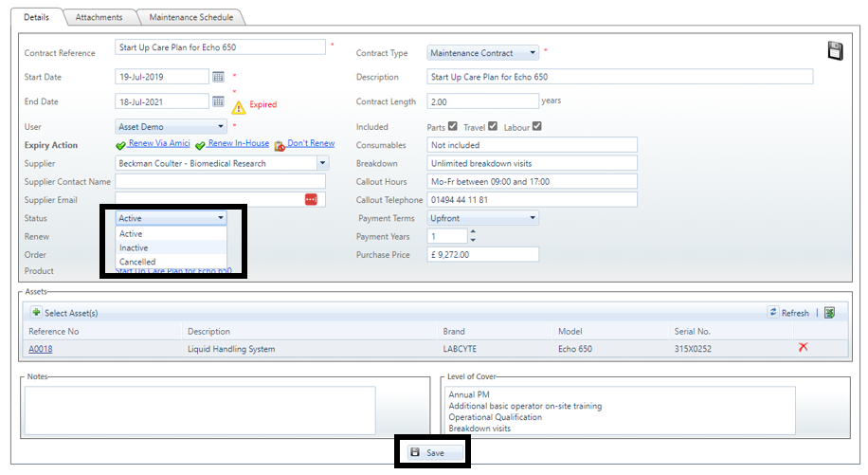This screenshot has height=475, width=868.
Task: Collapse the Status dropdown showing Active
Action: 172,217
